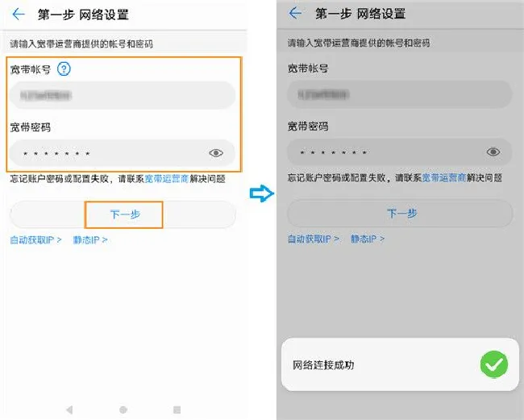
Task: Open 宽带运营商 link in right screen
Action: click(444, 178)
